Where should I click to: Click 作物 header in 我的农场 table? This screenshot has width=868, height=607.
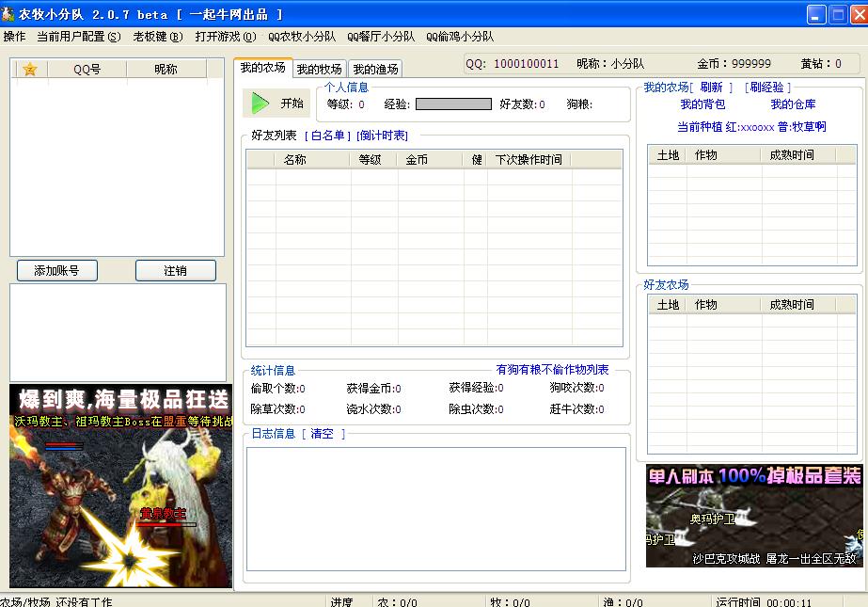coord(723,155)
